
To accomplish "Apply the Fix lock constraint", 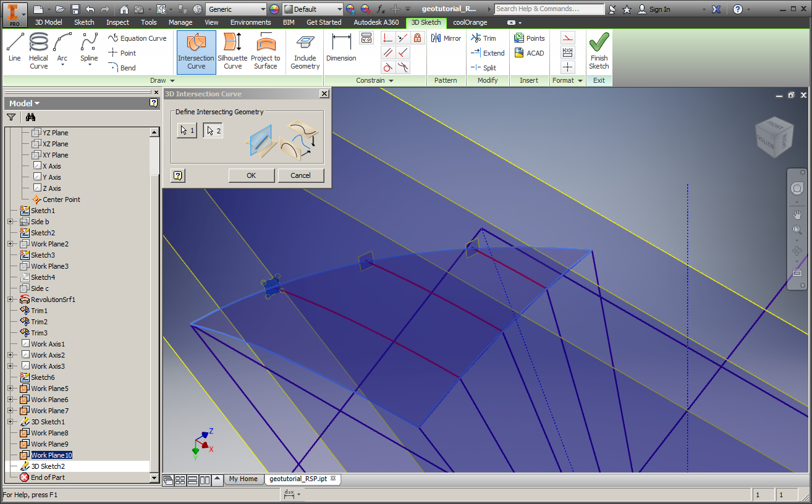I will [418, 38].
